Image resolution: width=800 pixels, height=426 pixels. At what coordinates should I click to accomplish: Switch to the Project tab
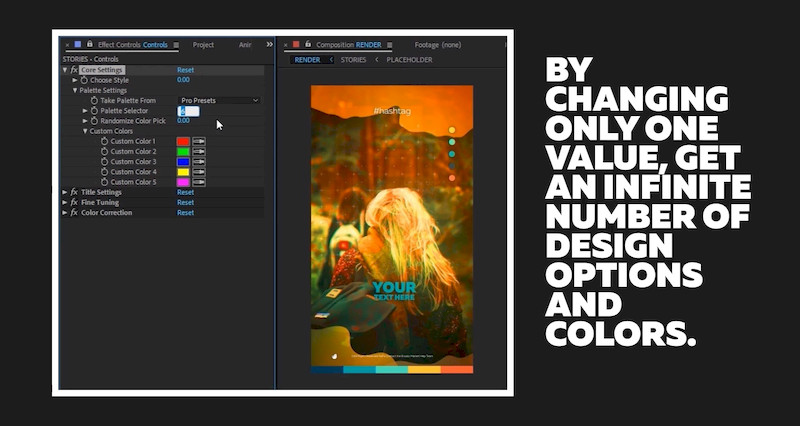coord(203,45)
